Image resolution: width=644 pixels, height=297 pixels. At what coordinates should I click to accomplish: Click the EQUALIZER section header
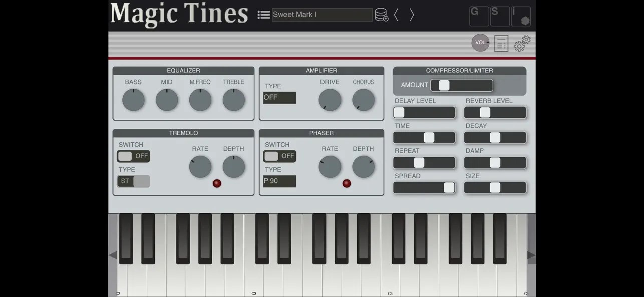(x=183, y=71)
